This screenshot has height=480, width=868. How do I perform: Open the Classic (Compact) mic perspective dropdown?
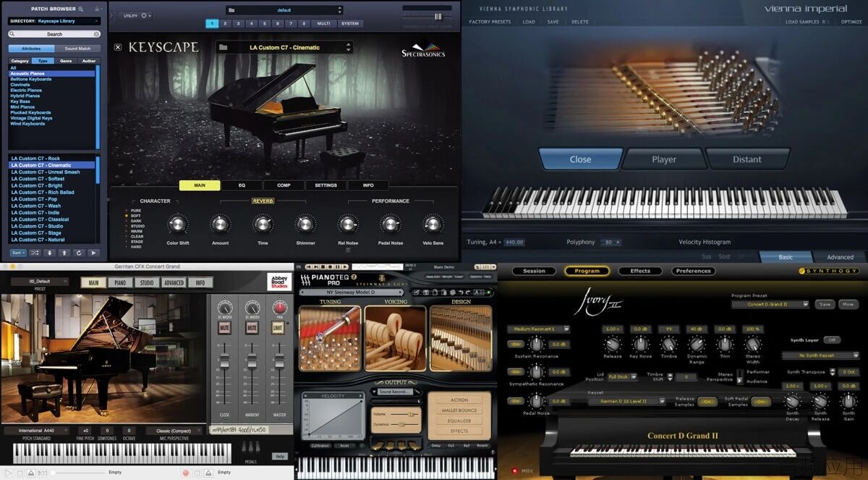click(x=174, y=430)
